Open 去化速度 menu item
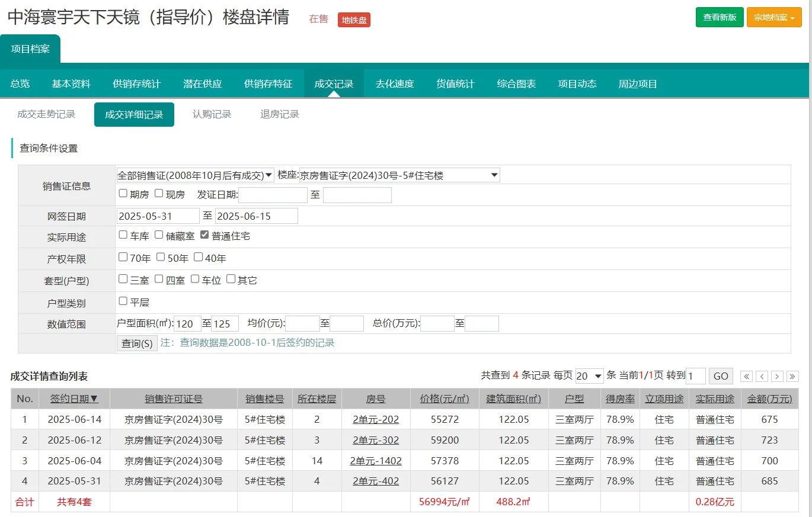This screenshot has height=517, width=812. pos(395,84)
